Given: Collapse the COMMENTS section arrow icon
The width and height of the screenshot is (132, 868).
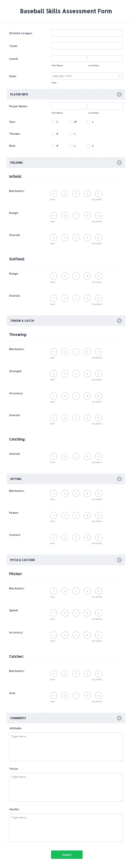Looking at the screenshot, I should pyautogui.click(x=119, y=718).
